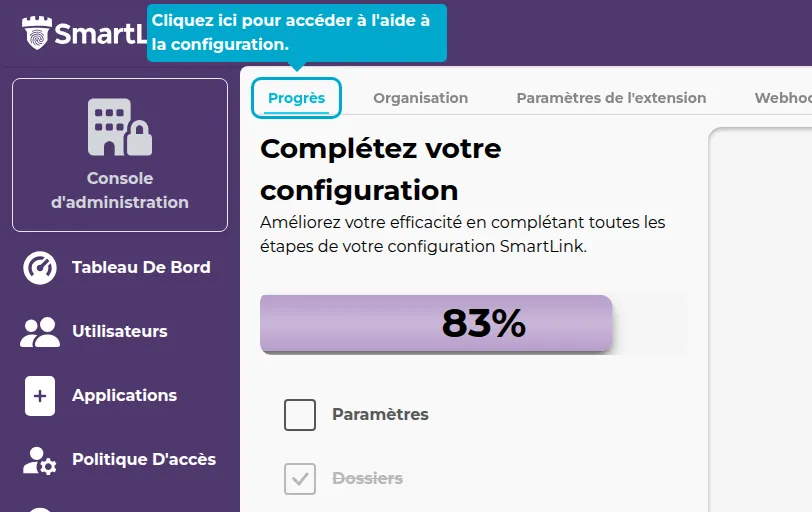Image resolution: width=812 pixels, height=512 pixels.
Task: Switch to the Progrès tab
Action: coord(296,98)
